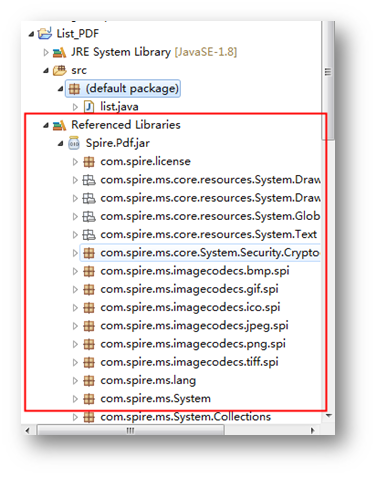377x477 pixels.
Task: Select com.spire.ms.imagecodecs.png.spi package
Action: (193, 344)
